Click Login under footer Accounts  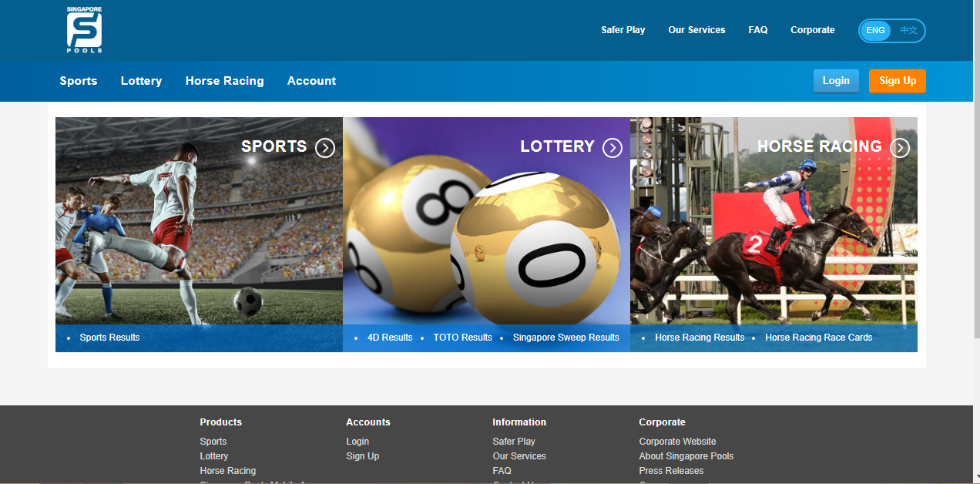click(357, 442)
